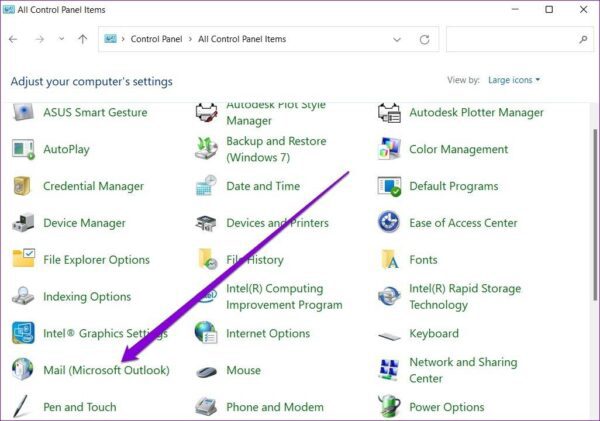Click the Indexing Options icon
This screenshot has height=421, width=600.
pos(23,296)
